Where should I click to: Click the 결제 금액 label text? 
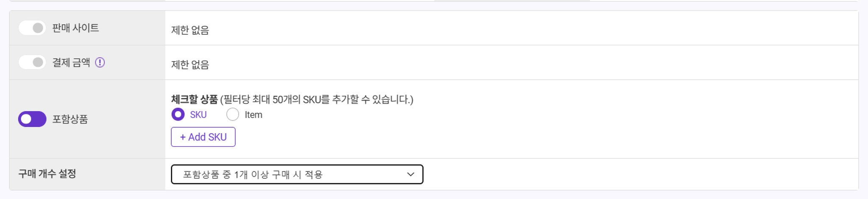tap(71, 62)
